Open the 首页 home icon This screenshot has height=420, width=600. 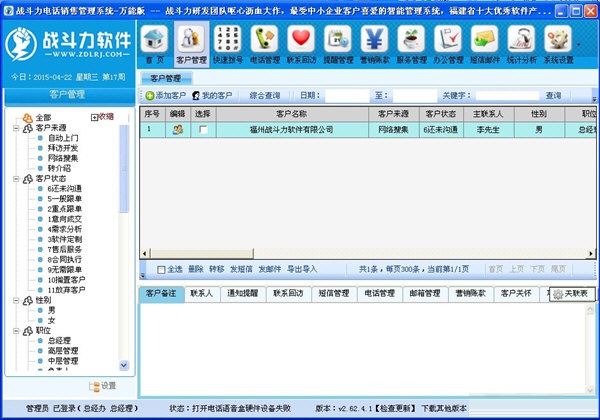tap(155, 39)
